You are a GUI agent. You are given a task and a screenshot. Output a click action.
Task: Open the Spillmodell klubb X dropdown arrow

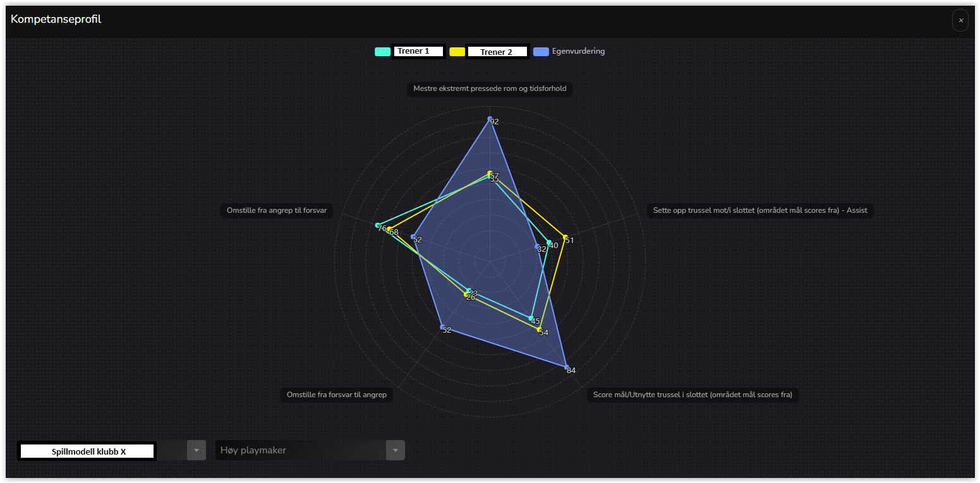(197, 450)
